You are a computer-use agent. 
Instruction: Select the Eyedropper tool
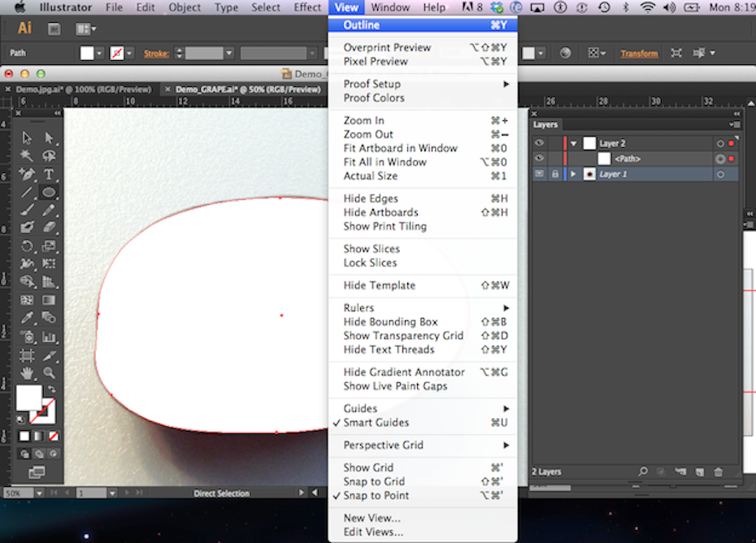pos(27,318)
